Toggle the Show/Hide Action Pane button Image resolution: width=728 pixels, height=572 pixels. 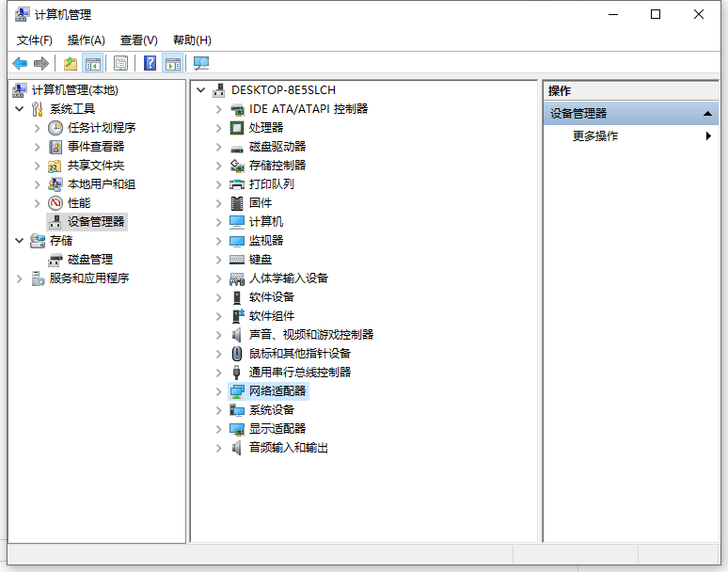pyautogui.click(x=172, y=63)
